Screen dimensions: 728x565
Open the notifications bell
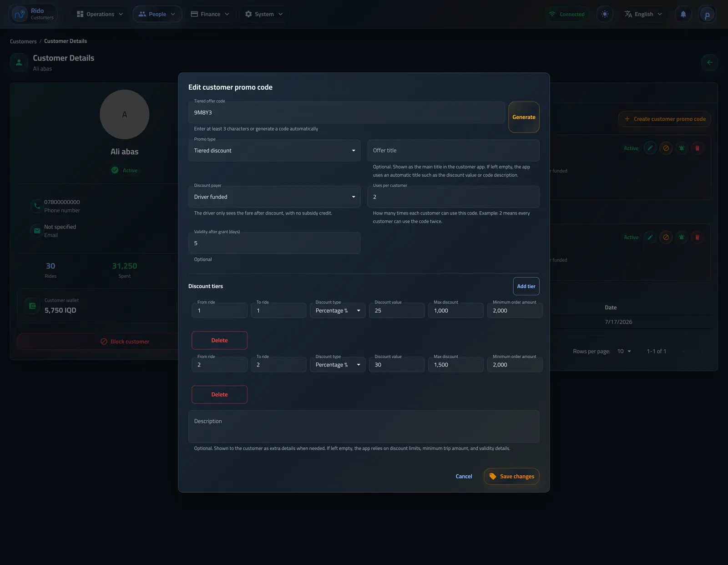[683, 14]
